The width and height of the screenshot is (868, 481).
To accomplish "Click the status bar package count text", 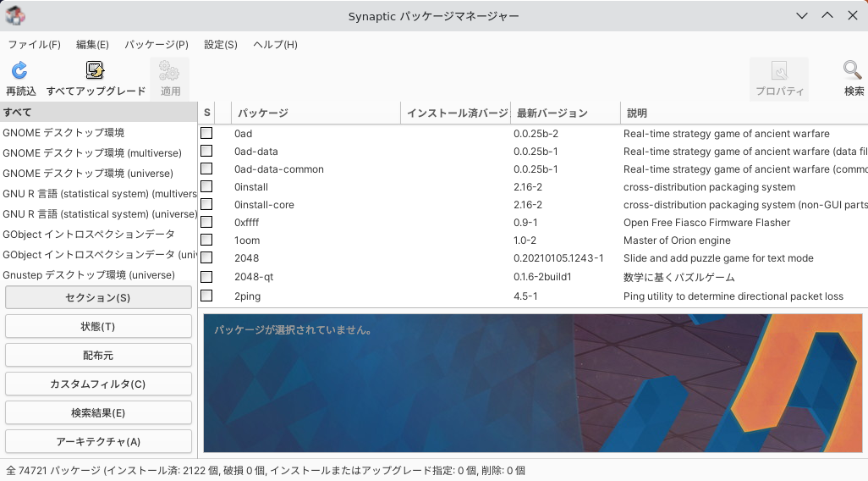I will (x=266, y=471).
